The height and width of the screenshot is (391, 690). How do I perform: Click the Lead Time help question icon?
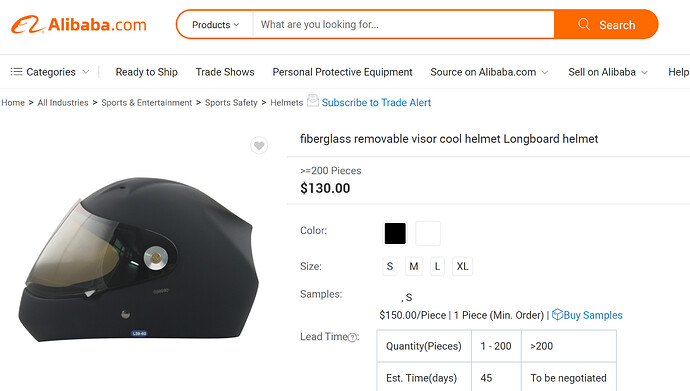[352, 337]
